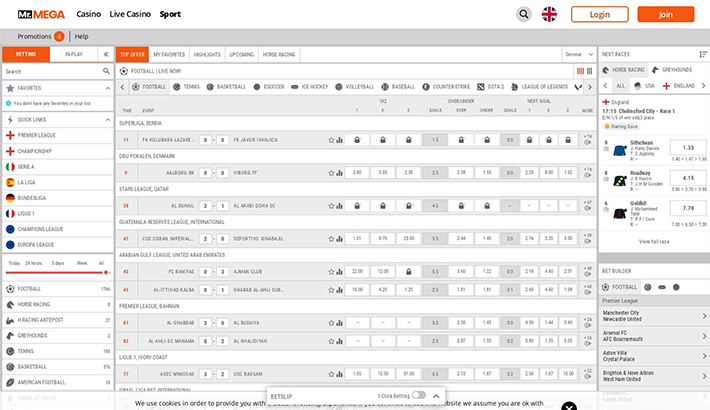Select the 24 hours time filter
The height and width of the screenshot is (410, 710).
point(34,263)
